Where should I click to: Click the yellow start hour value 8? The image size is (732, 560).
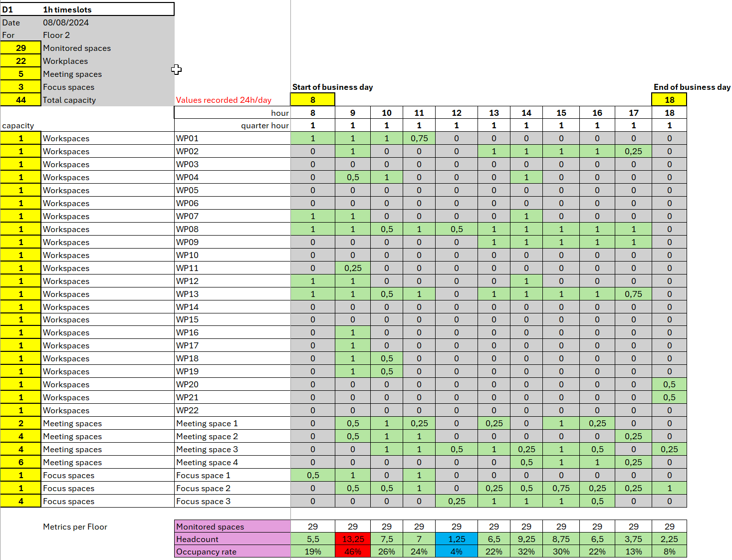[x=313, y=100]
